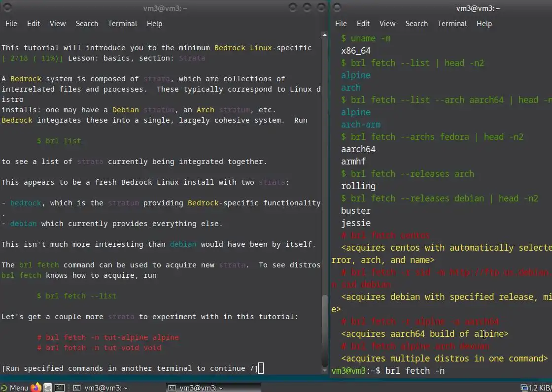Maximize the left terminal window
552x392 pixels.
[x=307, y=7]
